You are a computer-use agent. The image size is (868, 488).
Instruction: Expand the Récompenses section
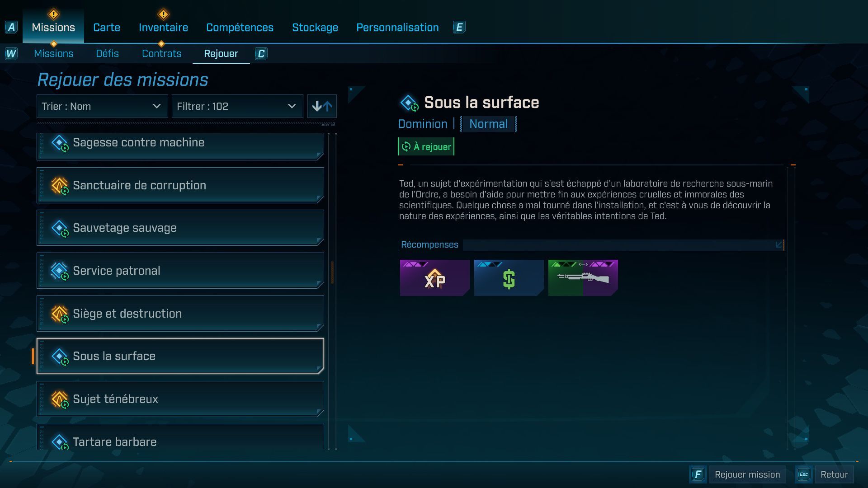tap(779, 244)
